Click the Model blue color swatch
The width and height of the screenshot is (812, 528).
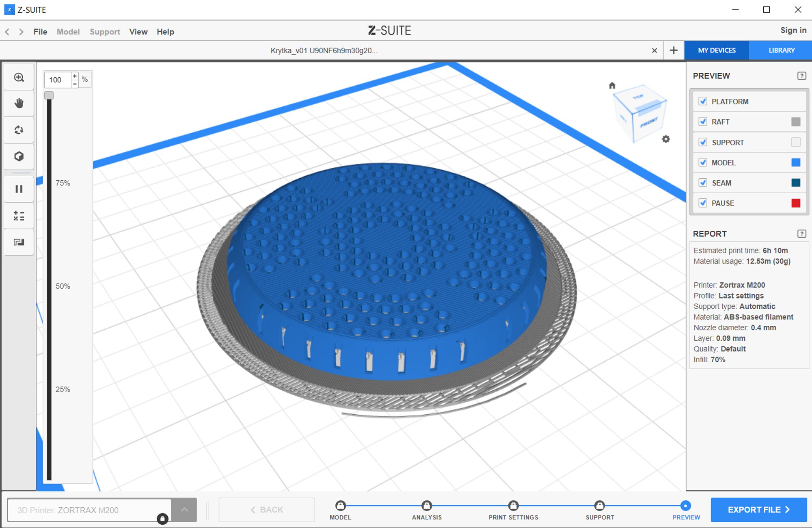coord(796,162)
